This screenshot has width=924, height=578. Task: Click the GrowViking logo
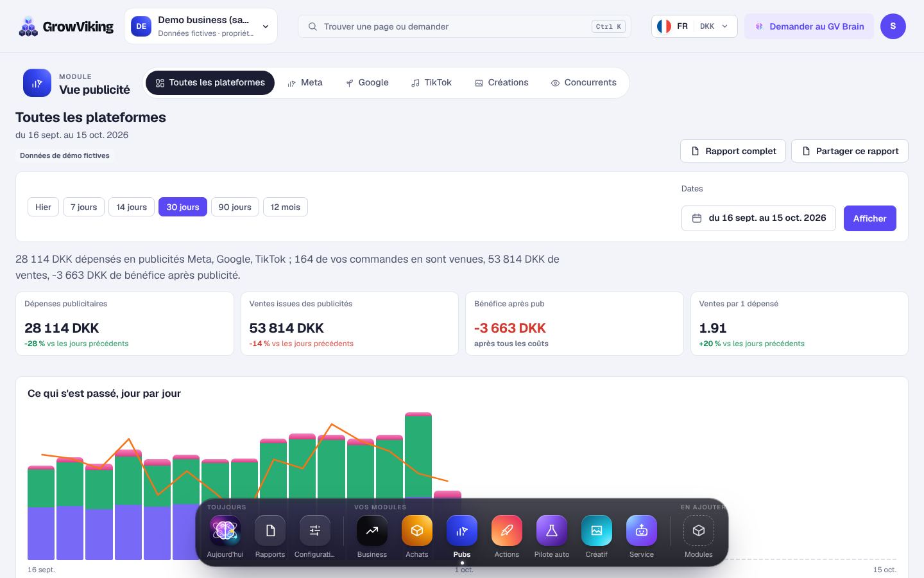[65, 26]
